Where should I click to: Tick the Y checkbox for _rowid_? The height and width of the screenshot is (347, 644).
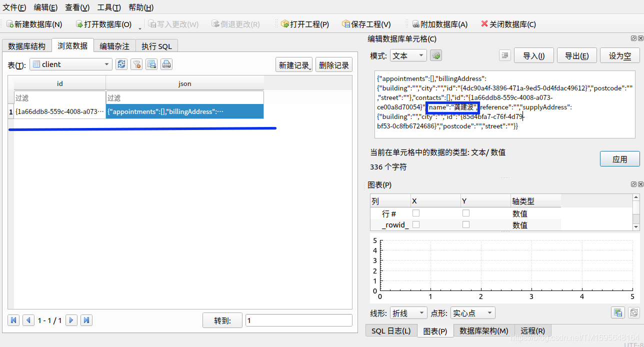(466, 224)
